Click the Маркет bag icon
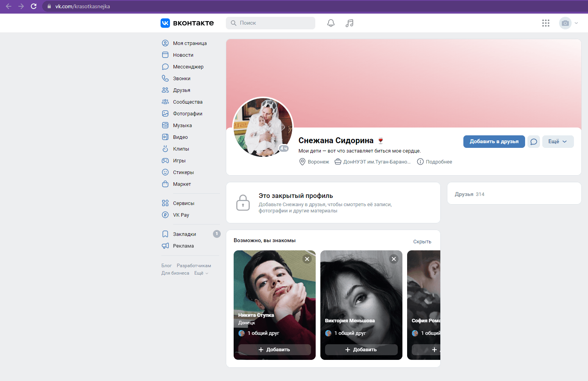Viewport: 588px width, 381px height. [165, 184]
